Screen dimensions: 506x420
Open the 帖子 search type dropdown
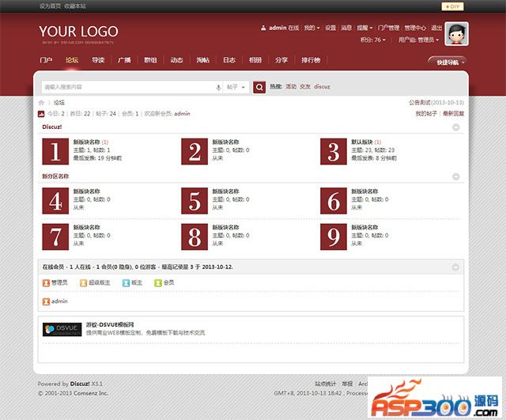coord(236,87)
